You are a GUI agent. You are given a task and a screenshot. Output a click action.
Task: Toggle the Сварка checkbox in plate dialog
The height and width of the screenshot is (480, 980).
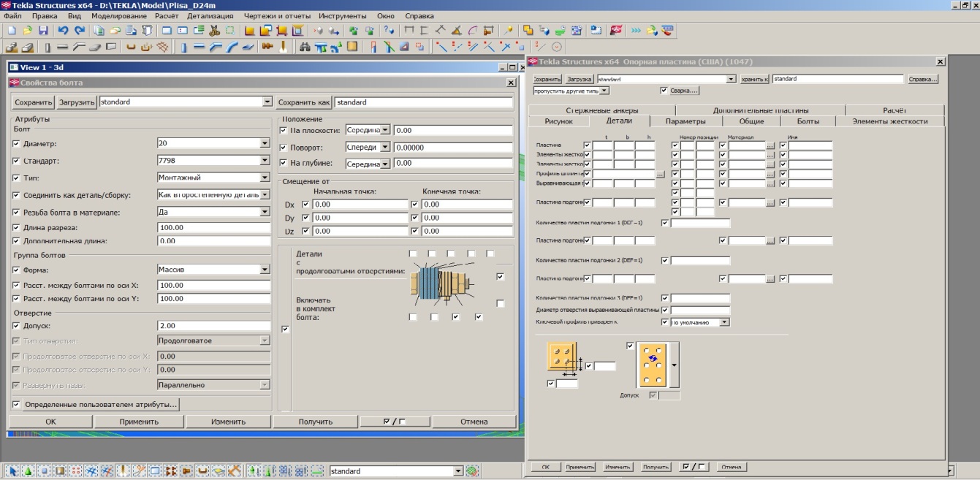[664, 91]
